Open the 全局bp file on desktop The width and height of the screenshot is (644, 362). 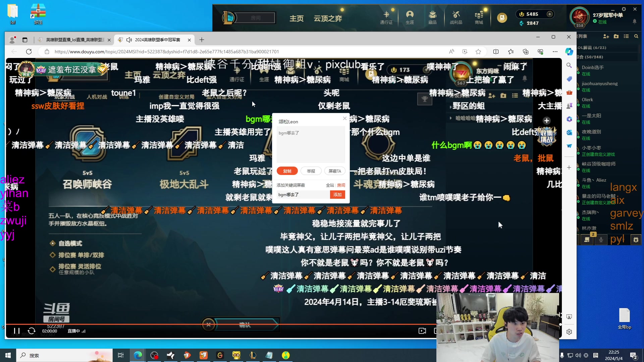[x=624, y=318]
